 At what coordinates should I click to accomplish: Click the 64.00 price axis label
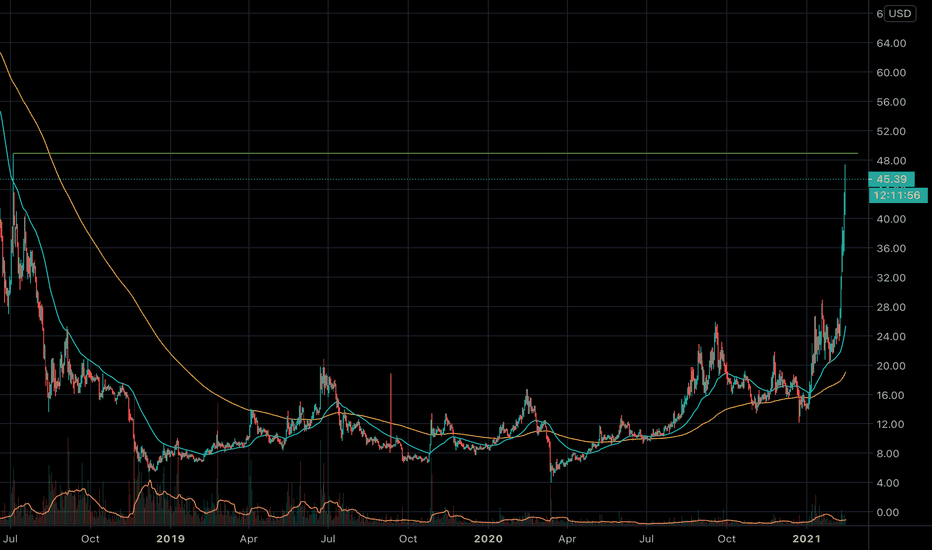891,43
